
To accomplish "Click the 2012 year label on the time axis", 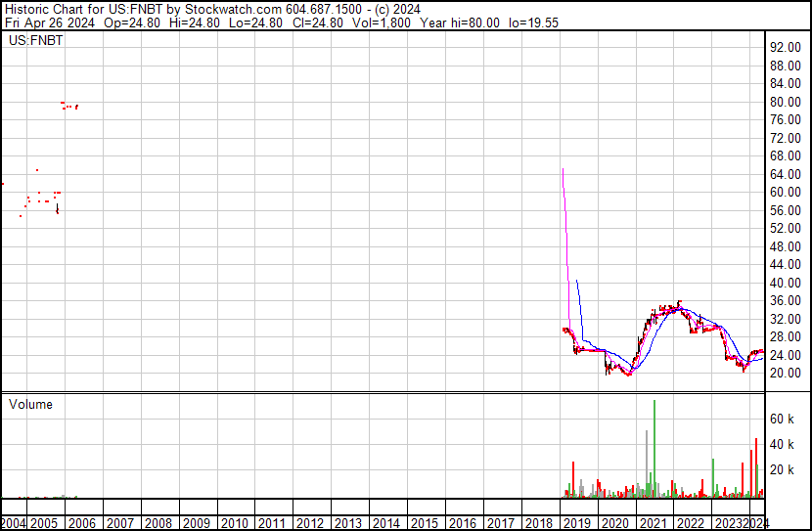I will point(310,523).
